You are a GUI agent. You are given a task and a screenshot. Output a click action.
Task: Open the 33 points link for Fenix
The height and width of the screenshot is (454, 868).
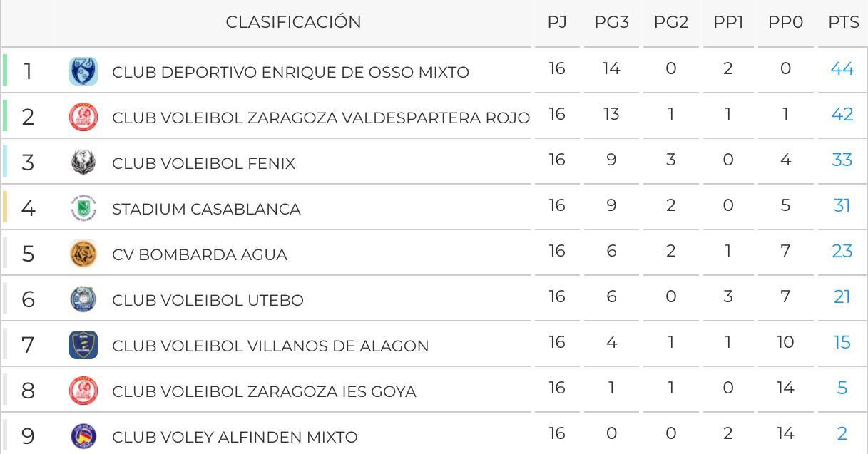tap(842, 160)
